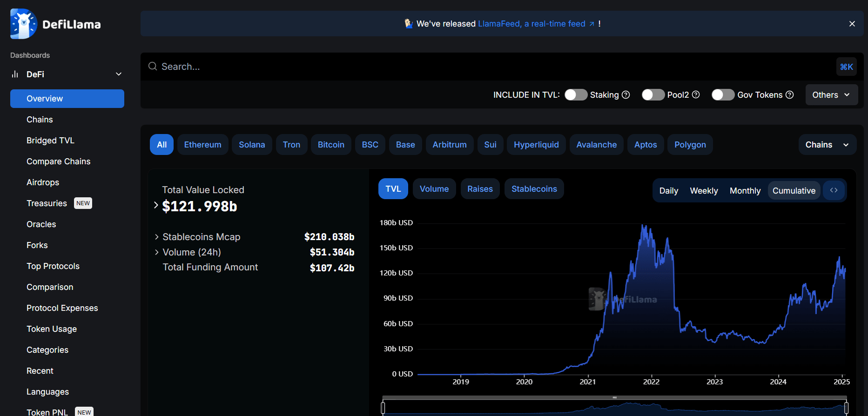Open Overview in the sidebar
868x416 pixels.
coord(67,99)
